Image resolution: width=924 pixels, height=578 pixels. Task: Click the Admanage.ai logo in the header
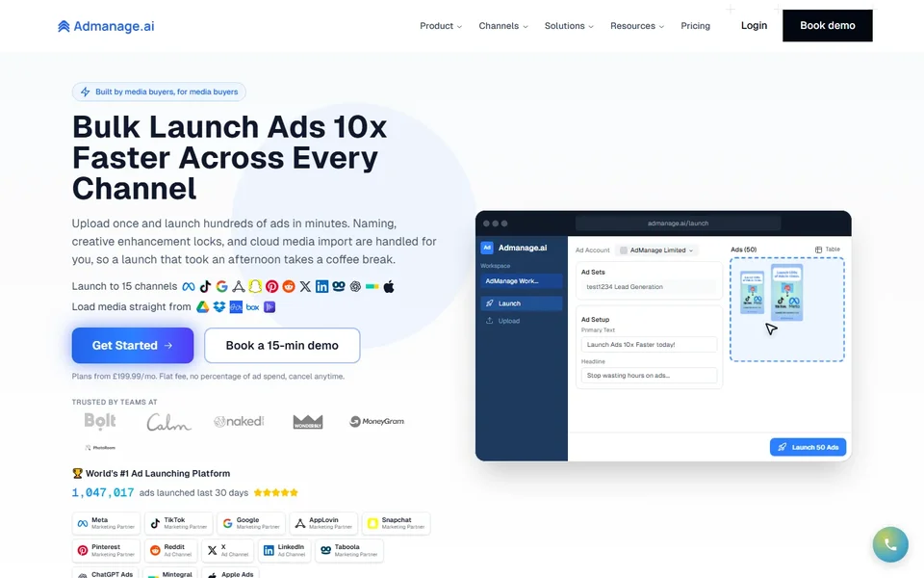106,26
